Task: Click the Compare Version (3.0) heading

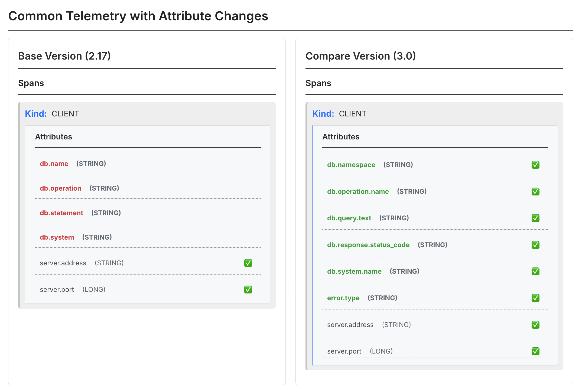Action: point(360,56)
